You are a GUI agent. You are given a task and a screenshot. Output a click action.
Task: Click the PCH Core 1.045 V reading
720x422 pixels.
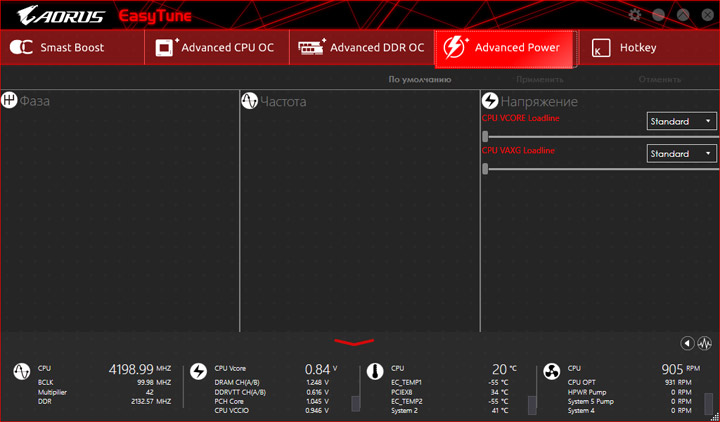click(318, 401)
